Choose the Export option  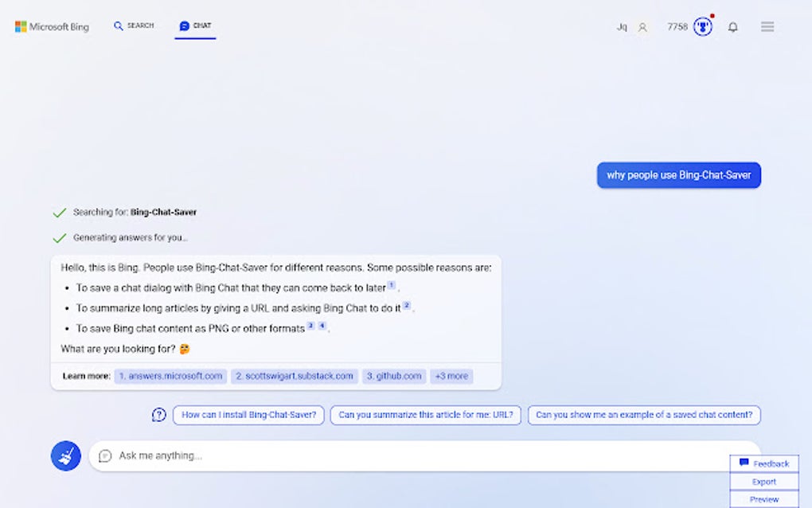[763, 481]
